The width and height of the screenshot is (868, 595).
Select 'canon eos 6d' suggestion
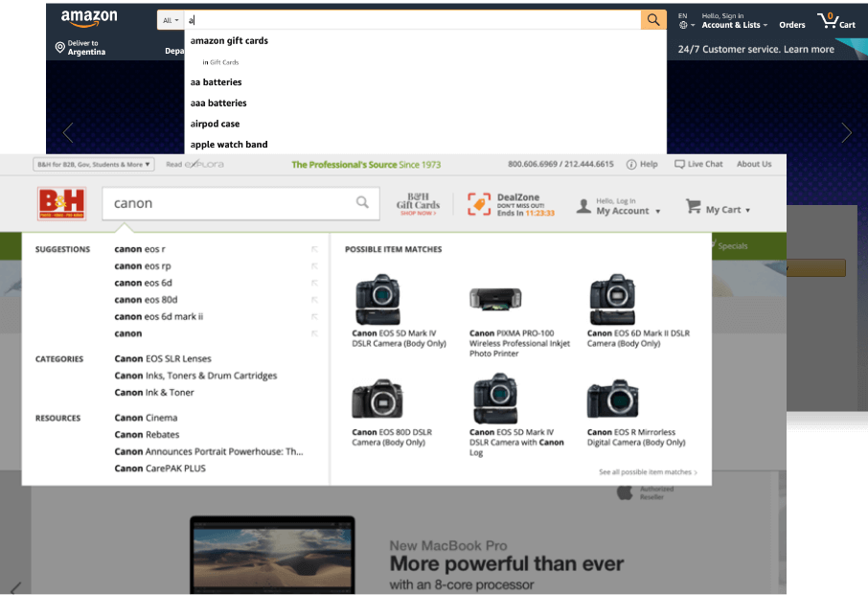144,284
